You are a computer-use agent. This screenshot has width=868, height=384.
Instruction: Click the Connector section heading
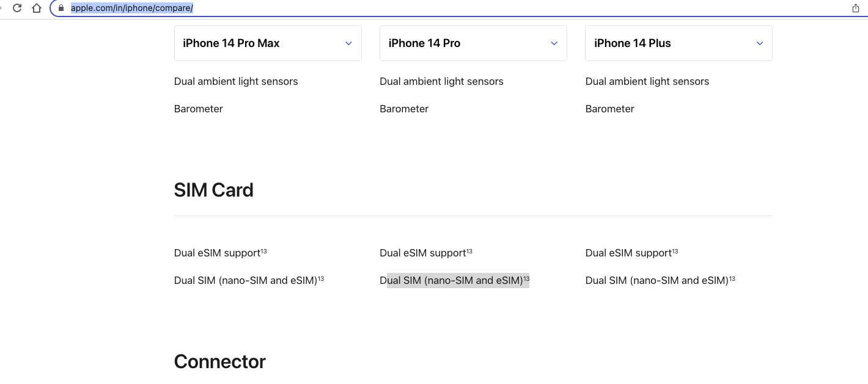point(219,361)
